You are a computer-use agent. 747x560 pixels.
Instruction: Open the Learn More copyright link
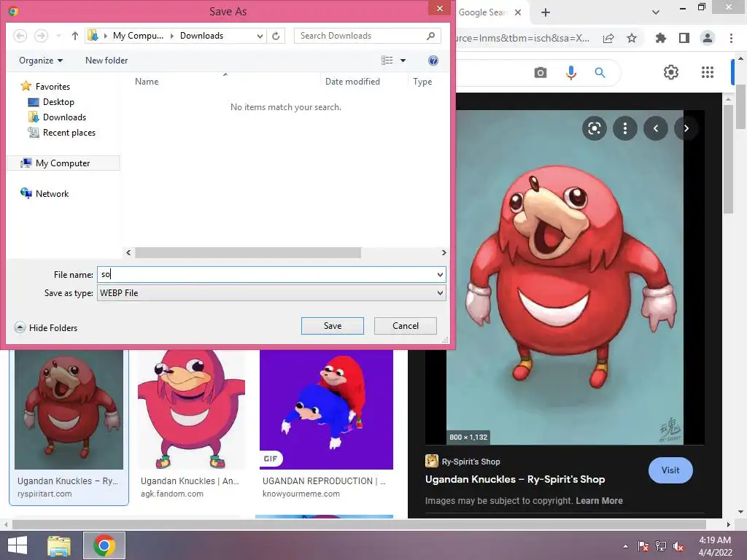pyautogui.click(x=599, y=500)
